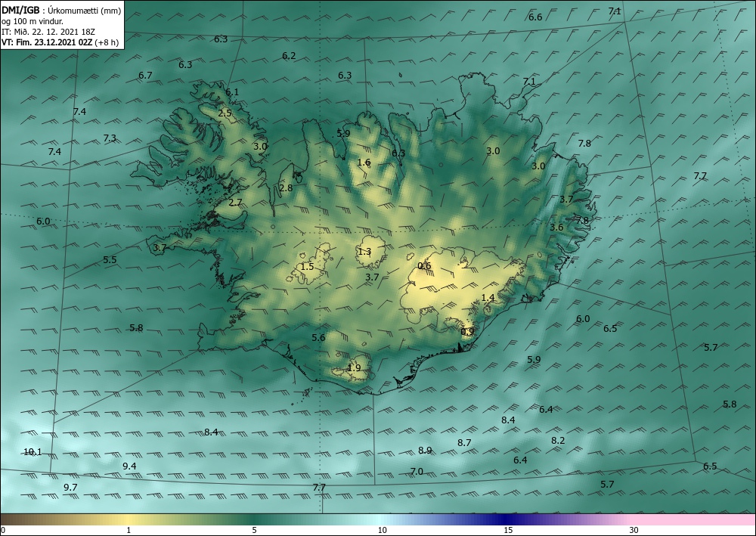Click the 3.6 value label
This screenshot has width=756, height=536.
556,228
